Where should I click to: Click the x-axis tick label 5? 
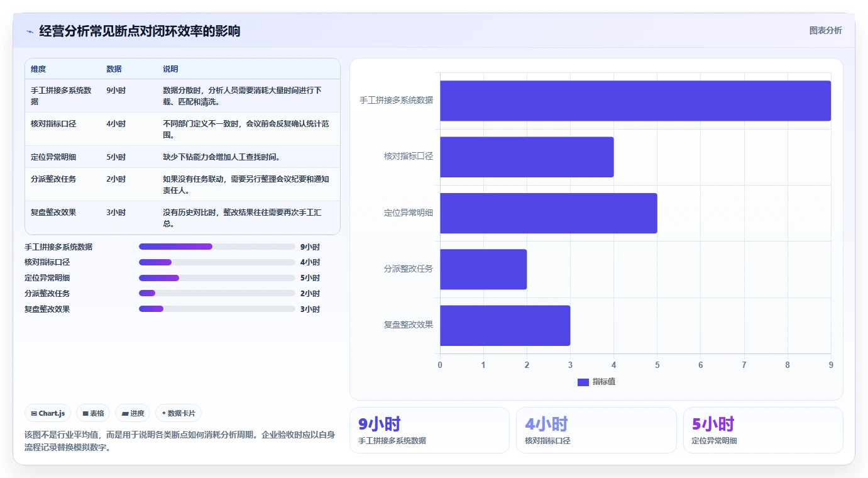657,365
